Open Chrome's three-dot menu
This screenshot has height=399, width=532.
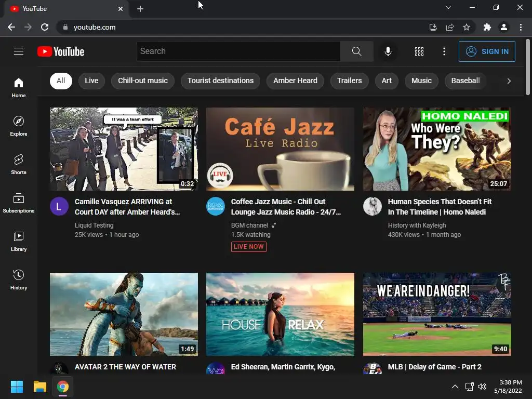pyautogui.click(x=521, y=27)
